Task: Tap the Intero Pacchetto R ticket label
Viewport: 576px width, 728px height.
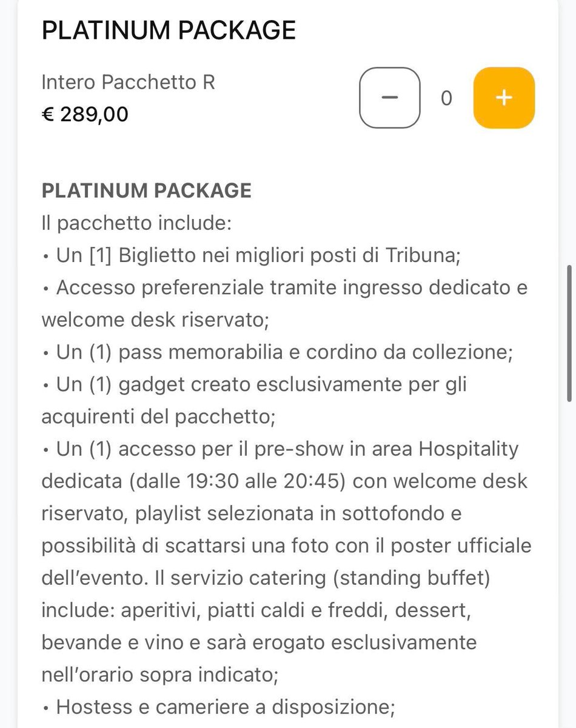Action: click(x=128, y=82)
